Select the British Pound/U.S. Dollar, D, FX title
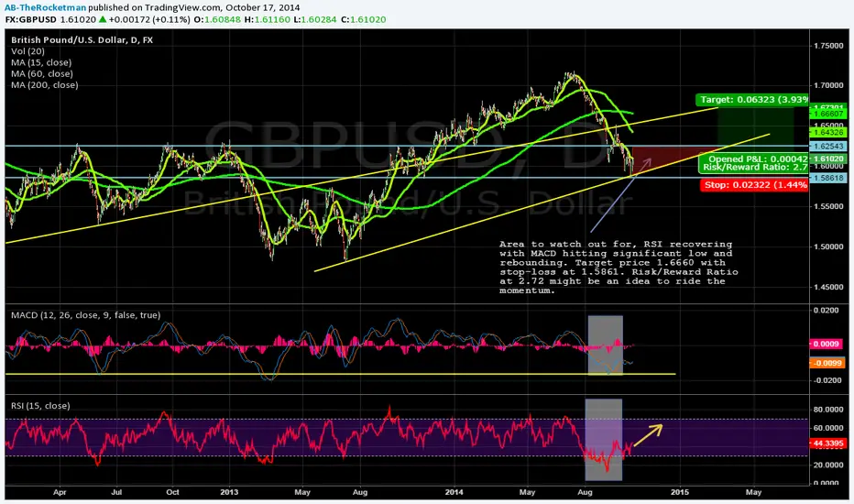854x504 pixels. 82,39
